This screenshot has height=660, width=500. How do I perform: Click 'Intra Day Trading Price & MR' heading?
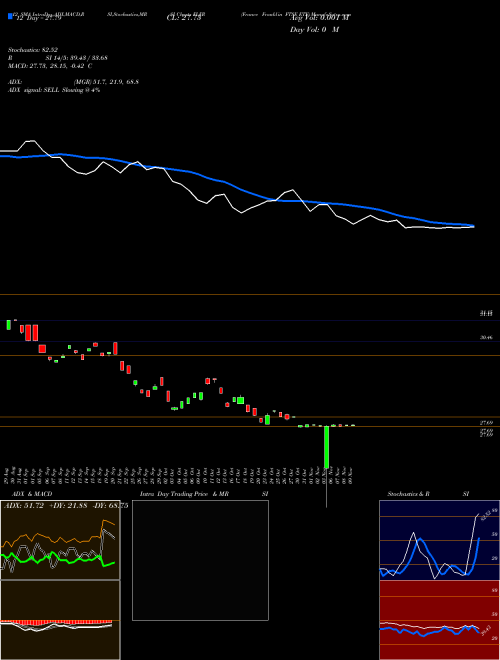[x=184, y=494]
